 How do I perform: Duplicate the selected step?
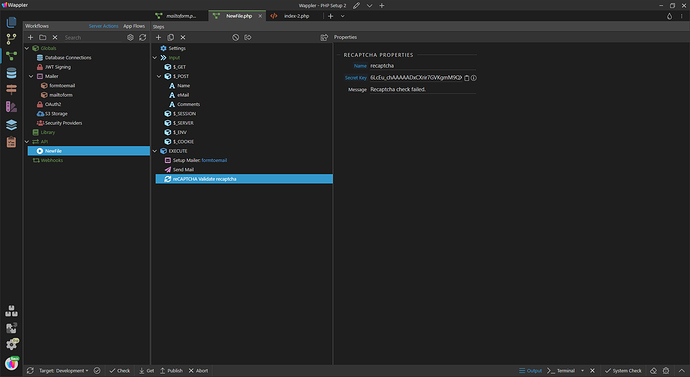pos(171,37)
